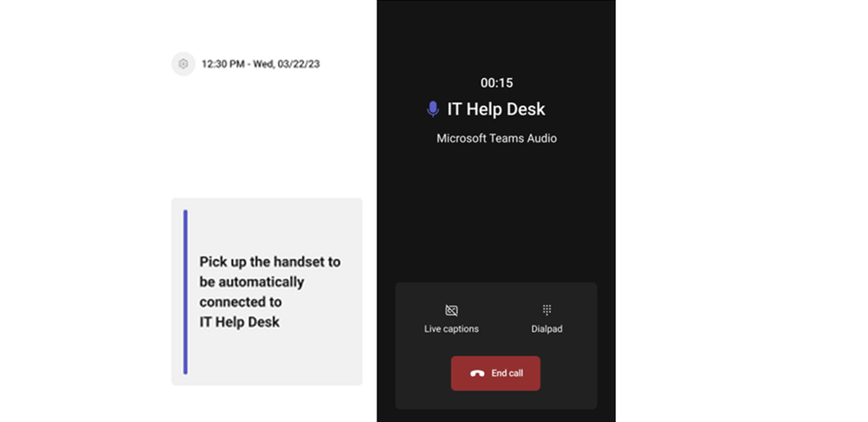Open the Dialpad
Viewport: 868px width, 422px height.
547,318
